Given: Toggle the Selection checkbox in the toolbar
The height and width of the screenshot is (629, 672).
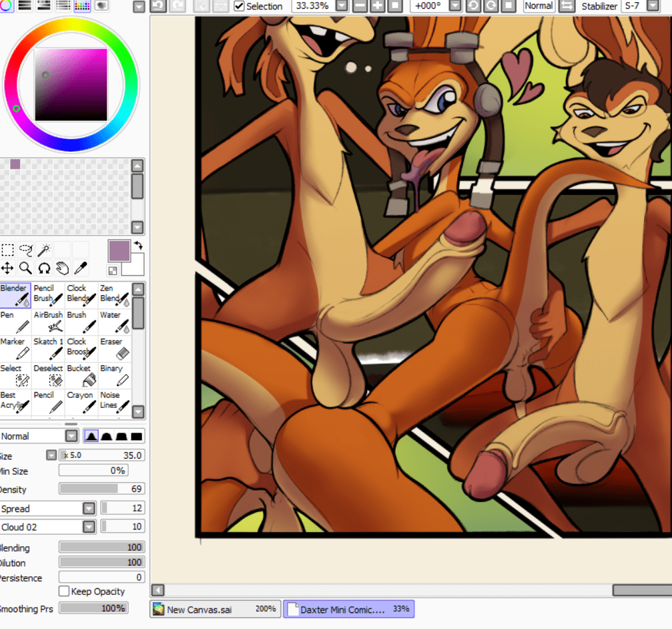Looking at the screenshot, I should (238, 7).
